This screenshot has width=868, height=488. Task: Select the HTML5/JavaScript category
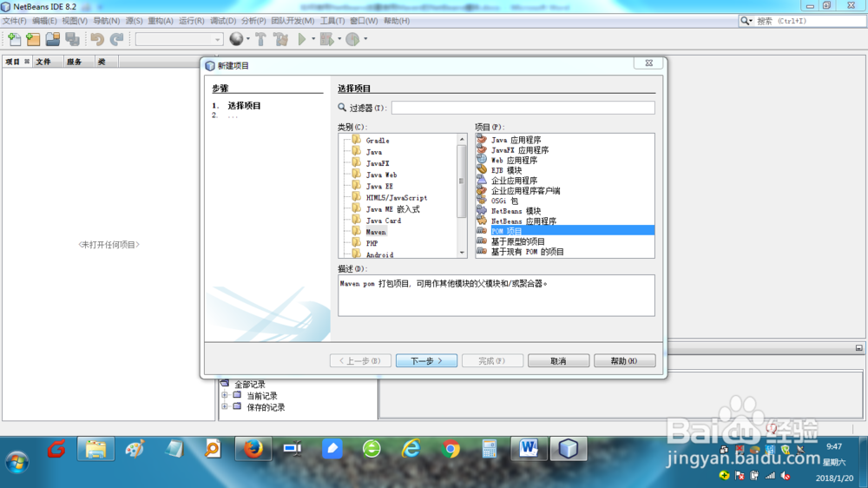tap(397, 198)
